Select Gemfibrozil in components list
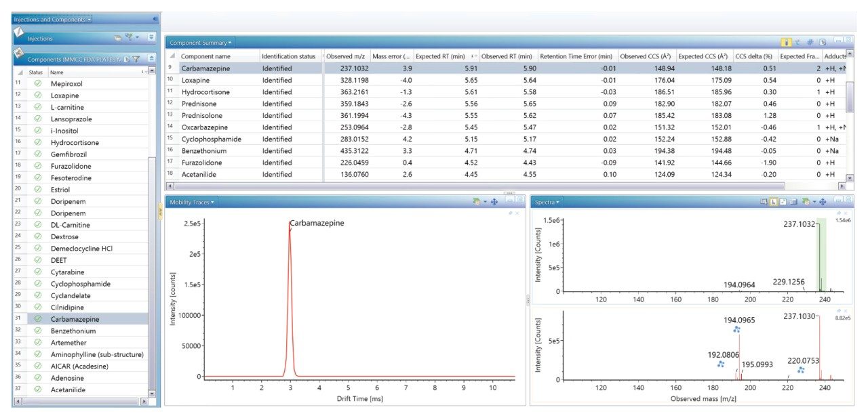The height and width of the screenshot is (420, 868). tap(80, 154)
